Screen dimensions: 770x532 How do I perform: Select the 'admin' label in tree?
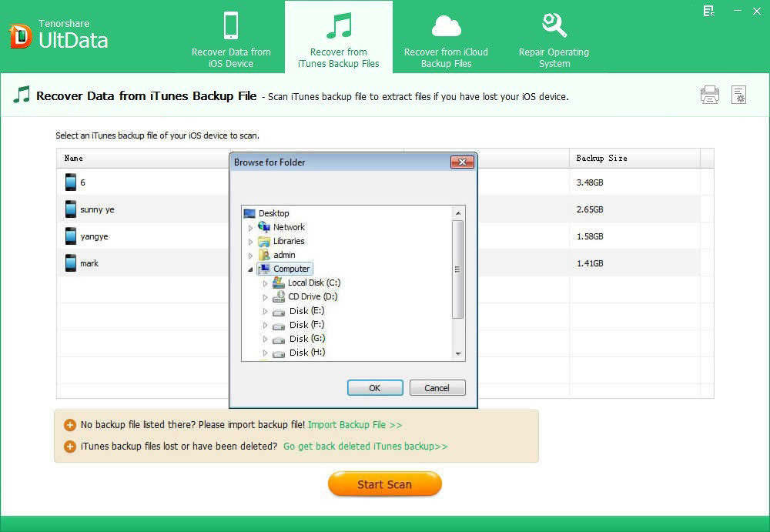284,255
